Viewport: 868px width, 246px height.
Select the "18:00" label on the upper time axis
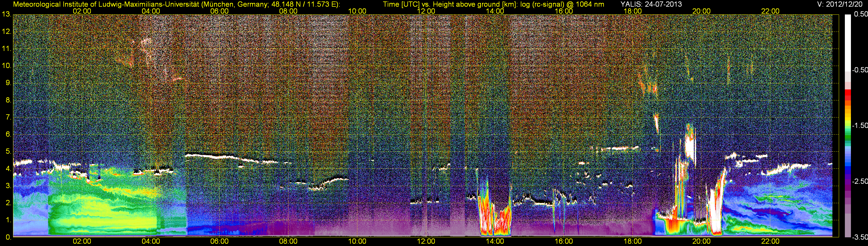coord(632,11)
